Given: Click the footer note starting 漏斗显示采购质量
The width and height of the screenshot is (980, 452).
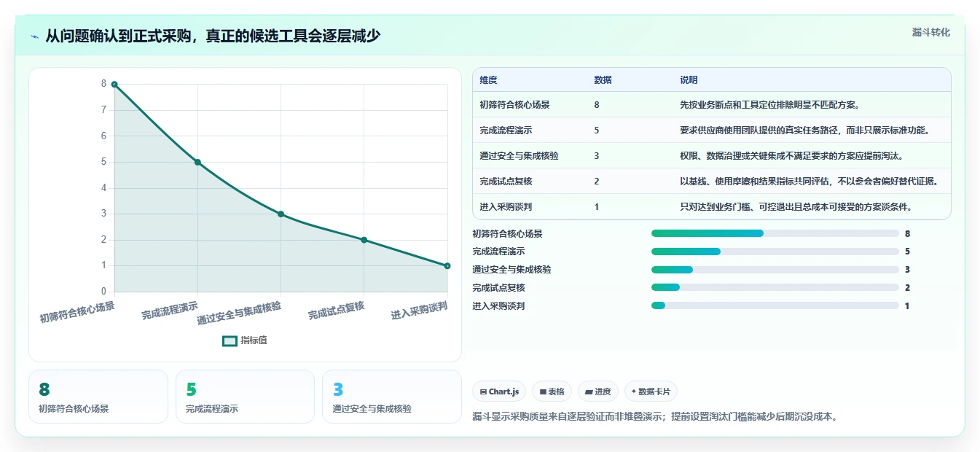Looking at the screenshot, I should 655,417.
